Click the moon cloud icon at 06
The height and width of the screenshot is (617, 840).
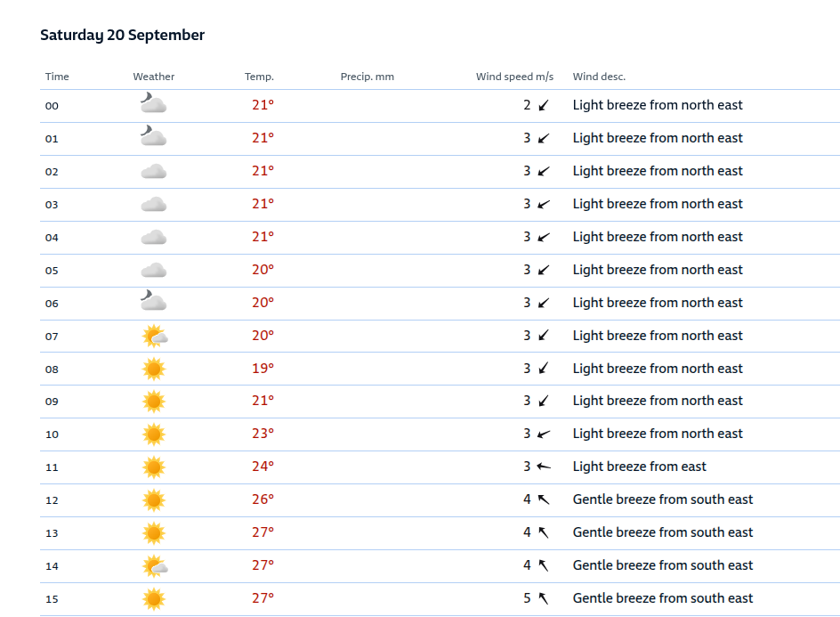(x=153, y=303)
